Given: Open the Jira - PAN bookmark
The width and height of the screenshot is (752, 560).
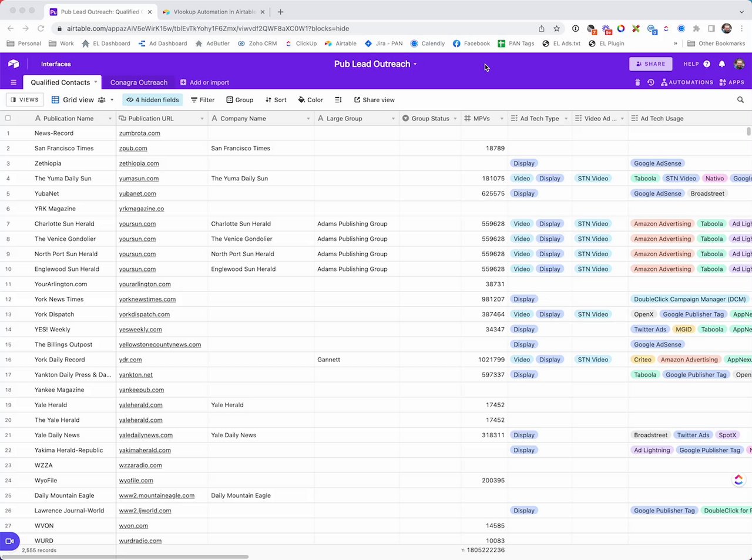Looking at the screenshot, I should [384, 43].
